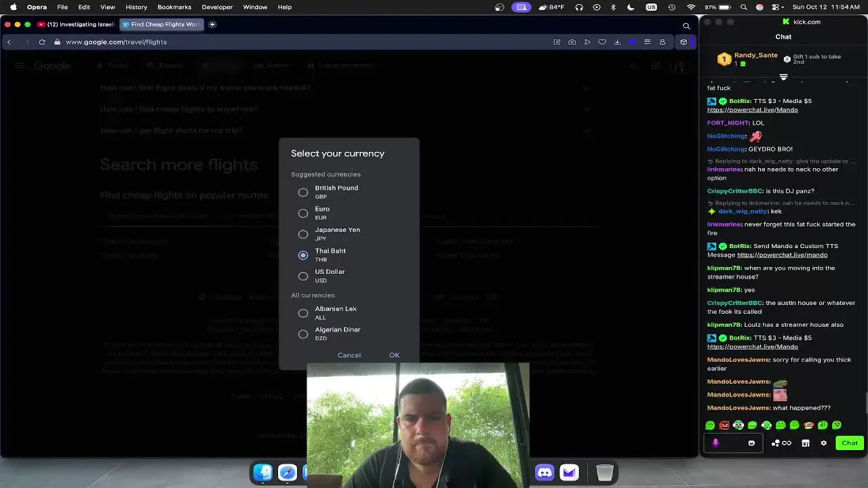Open Opera easy setup sliders icon
Image resolution: width=868 pixels, height=488 pixels.
[x=647, y=42]
